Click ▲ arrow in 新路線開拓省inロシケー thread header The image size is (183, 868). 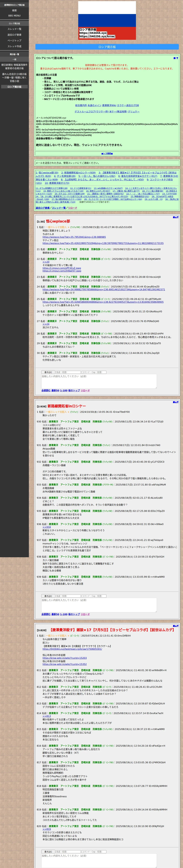[176, 402]
